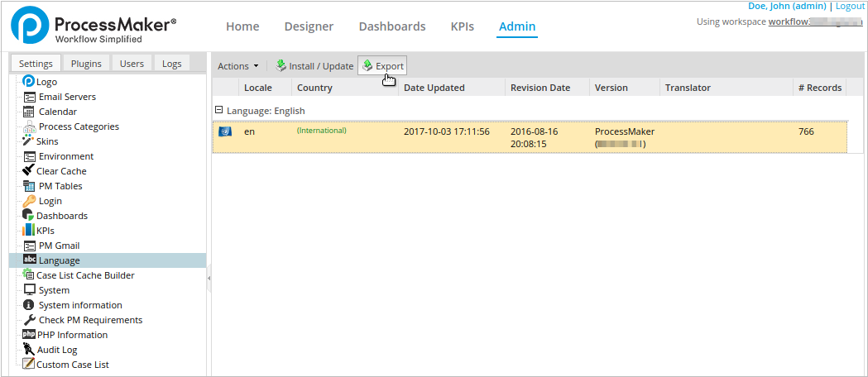Click the System information icon

pos(29,305)
